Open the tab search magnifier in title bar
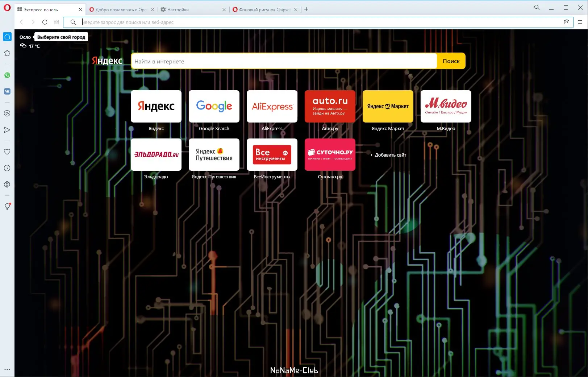 point(537,7)
